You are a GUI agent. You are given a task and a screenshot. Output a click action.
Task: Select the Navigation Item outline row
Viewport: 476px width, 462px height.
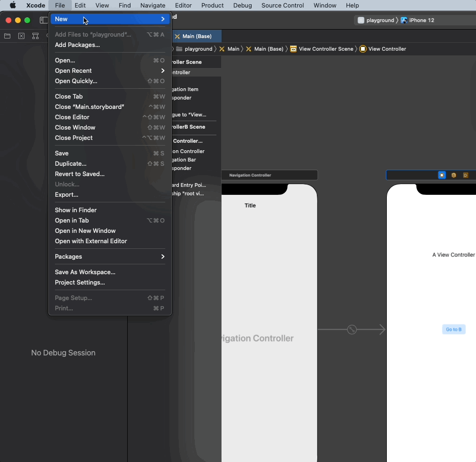click(196, 89)
